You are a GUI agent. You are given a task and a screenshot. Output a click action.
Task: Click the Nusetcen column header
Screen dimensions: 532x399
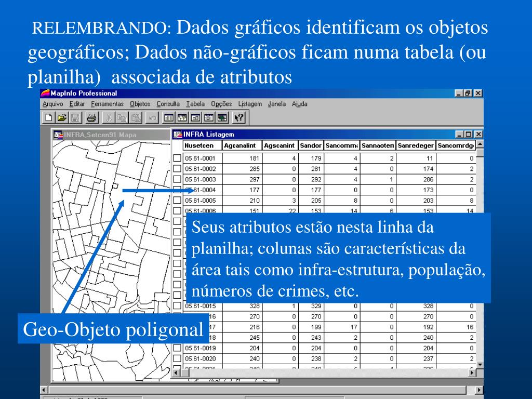pos(203,145)
